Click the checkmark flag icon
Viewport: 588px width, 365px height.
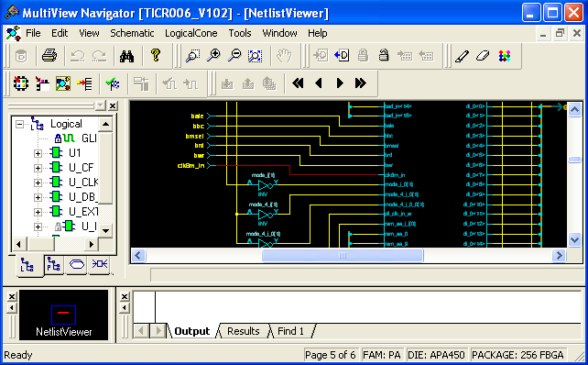coord(113,83)
